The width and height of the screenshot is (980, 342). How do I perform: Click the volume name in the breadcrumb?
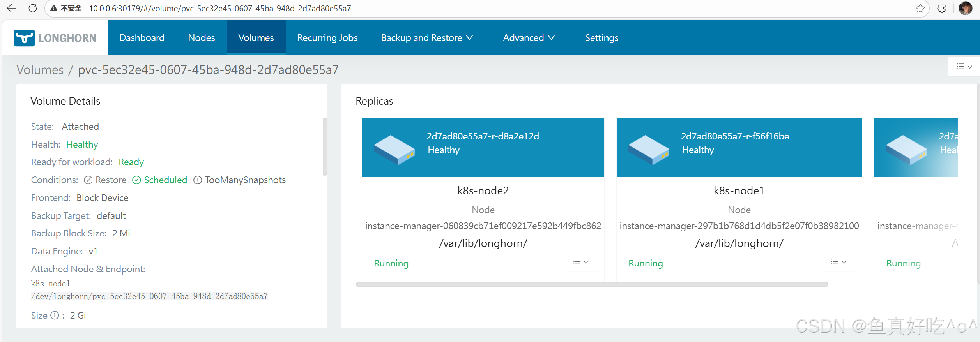208,70
